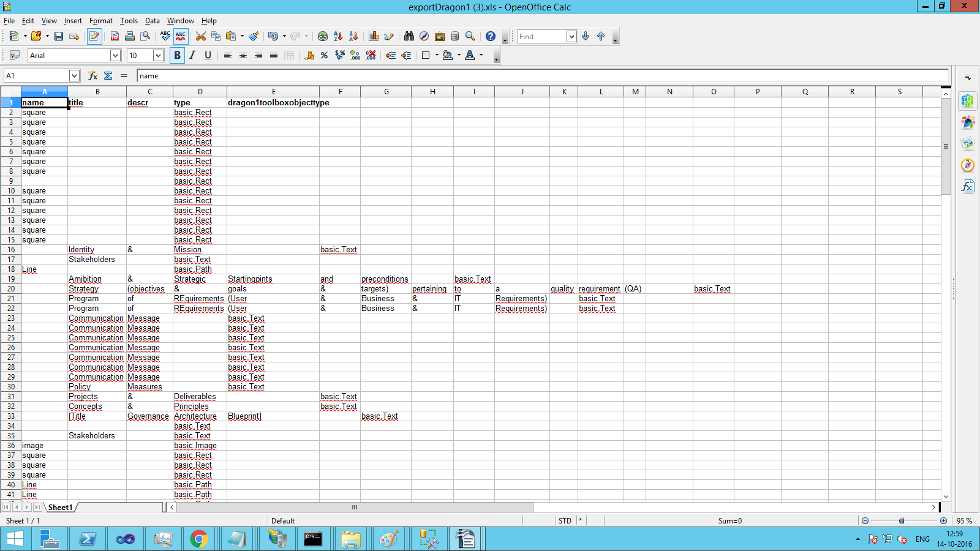
Task: Open OpenOffice Help question icon
Action: click(x=491, y=37)
